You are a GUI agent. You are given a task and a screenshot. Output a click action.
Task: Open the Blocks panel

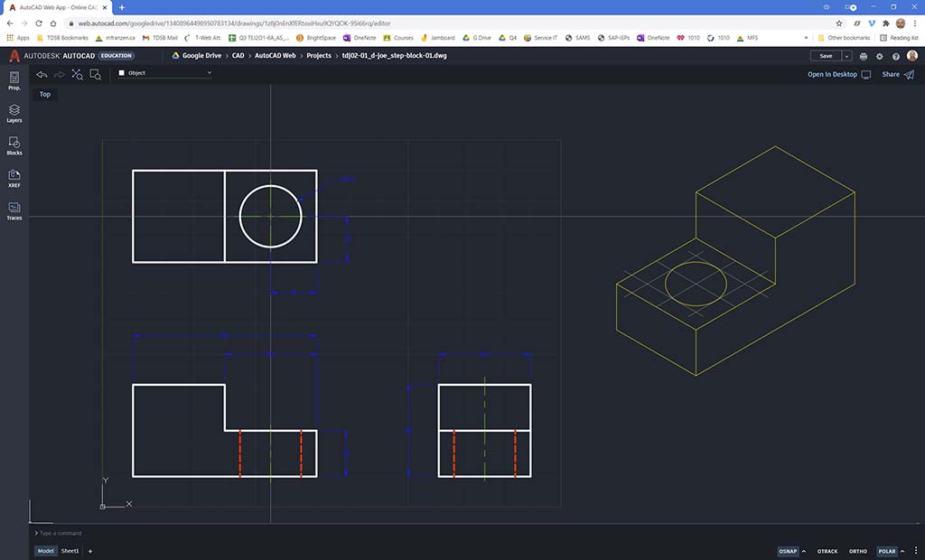14,145
